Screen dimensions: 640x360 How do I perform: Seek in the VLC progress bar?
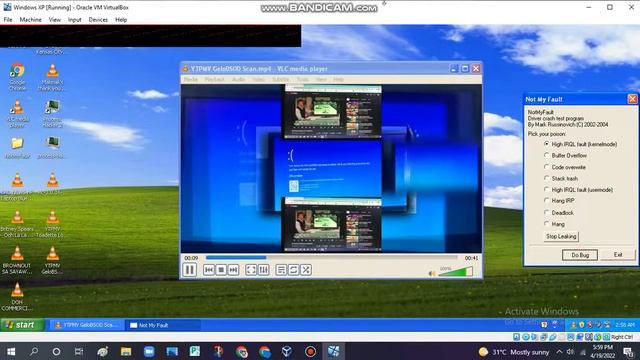pyautogui.click(x=331, y=258)
